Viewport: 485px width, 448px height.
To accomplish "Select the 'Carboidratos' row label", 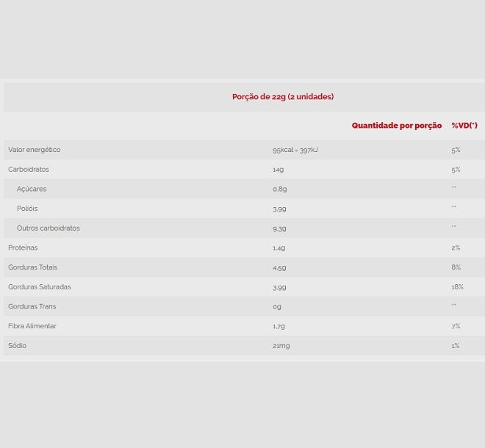I will coord(29,170).
